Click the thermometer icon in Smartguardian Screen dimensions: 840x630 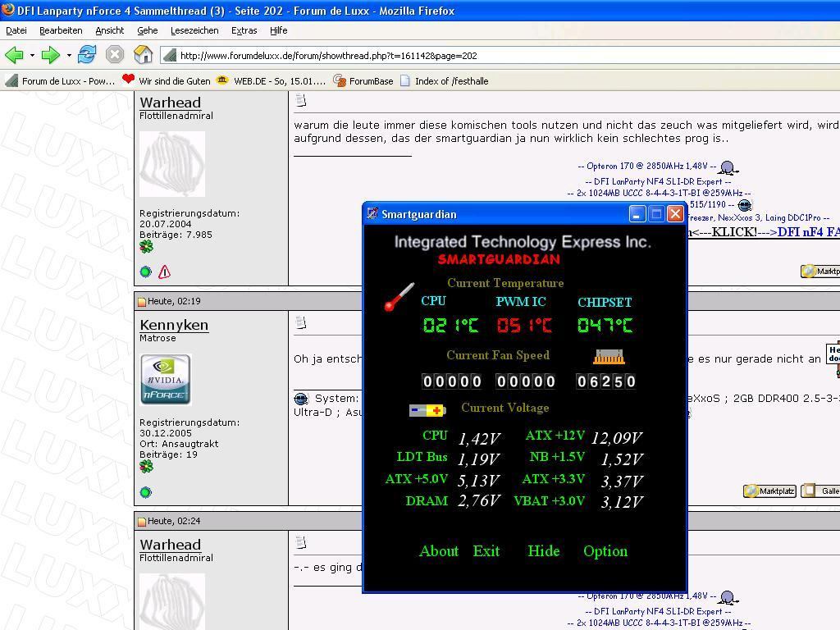(399, 297)
